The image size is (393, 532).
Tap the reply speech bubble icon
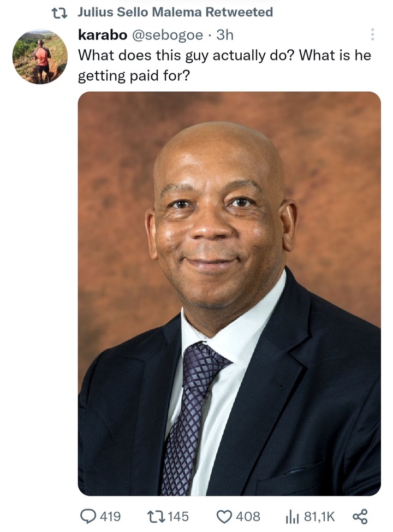tap(88, 516)
